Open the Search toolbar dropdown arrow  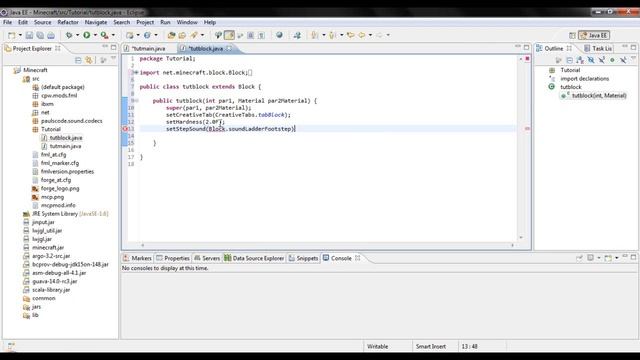(x=202, y=36)
